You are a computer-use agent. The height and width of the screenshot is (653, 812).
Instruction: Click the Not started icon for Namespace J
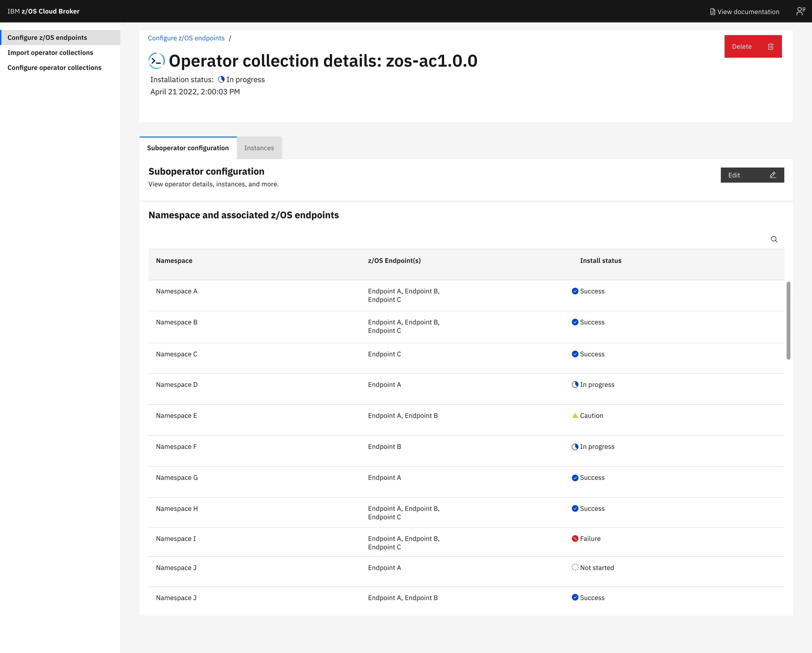coord(575,568)
